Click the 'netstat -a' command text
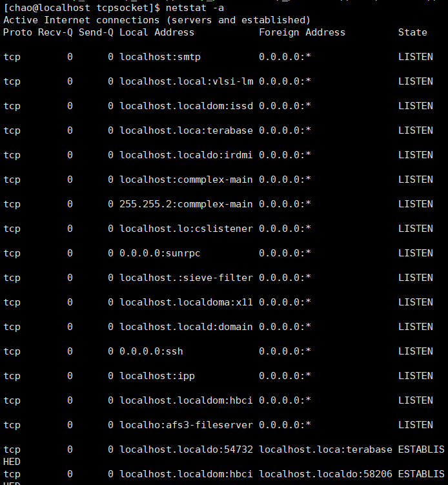Image resolution: width=448 pixels, height=485 pixels. (x=195, y=8)
